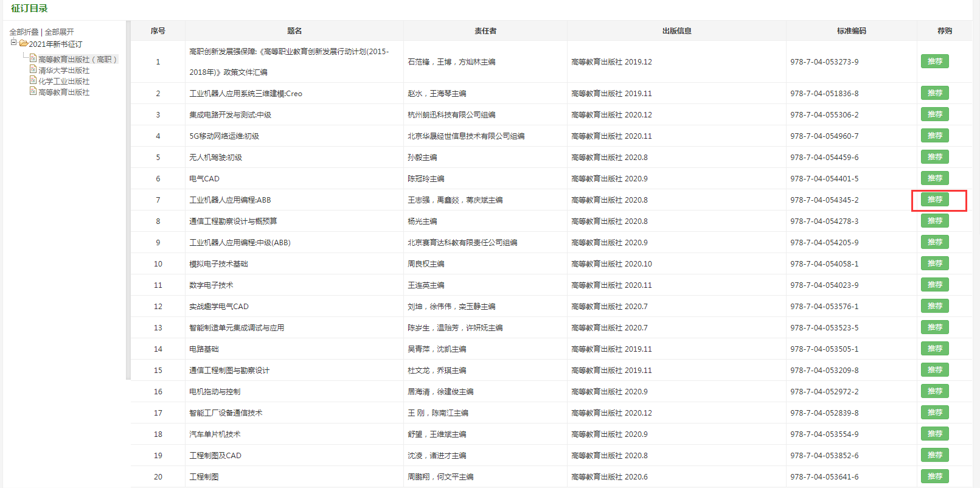Screen dimensions: 980x488
Task: Click the left panel vertical scrollbar
Action: tap(128, 200)
